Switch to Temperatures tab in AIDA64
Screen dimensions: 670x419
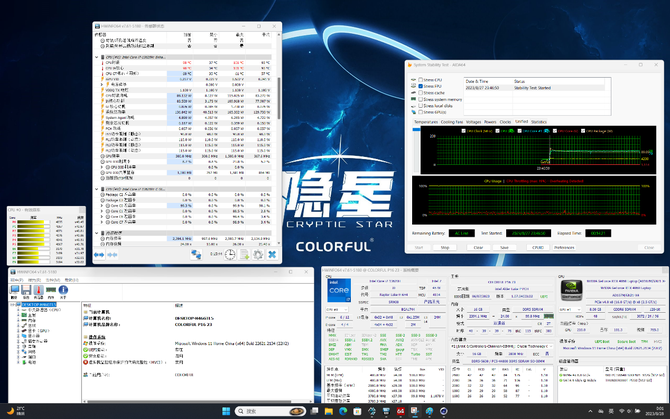(x=426, y=122)
